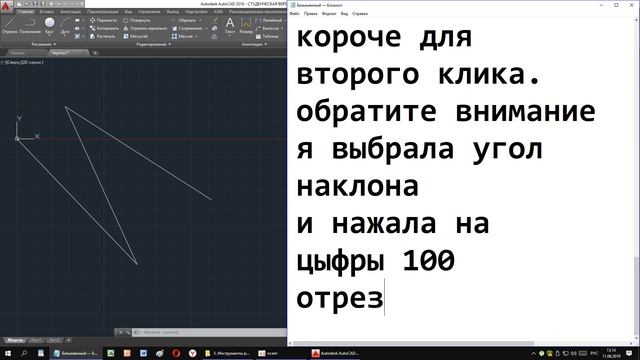Switch to the Главная ribbon tab
Screen dimensions: 640x360
[25, 12]
